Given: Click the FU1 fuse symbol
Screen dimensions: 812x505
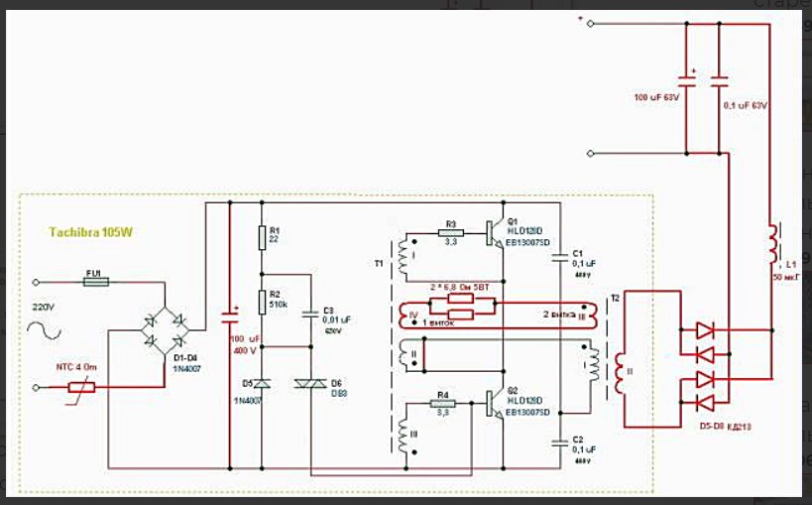Looking at the screenshot, I should 96,282.
